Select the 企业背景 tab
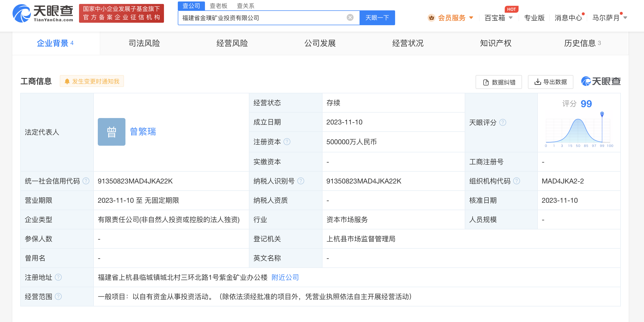The height and width of the screenshot is (322, 644). [x=56, y=43]
